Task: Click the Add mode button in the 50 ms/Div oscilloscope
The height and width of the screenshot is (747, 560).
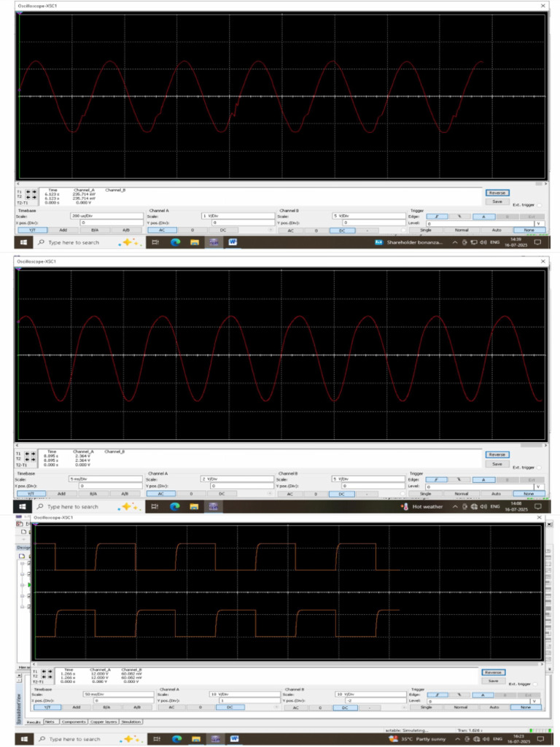Action: (76, 708)
